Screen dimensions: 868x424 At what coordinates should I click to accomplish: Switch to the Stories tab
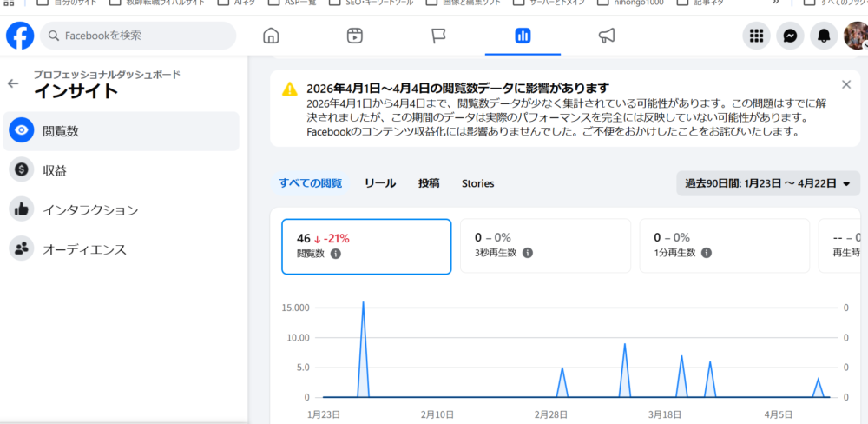[x=477, y=183]
